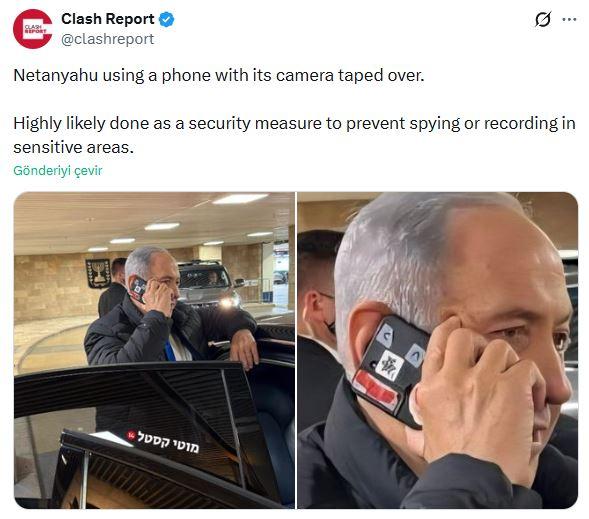Click the first sentence of the post
Image resolution: width=589 pixels, height=519 pixels.
click(x=219, y=75)
